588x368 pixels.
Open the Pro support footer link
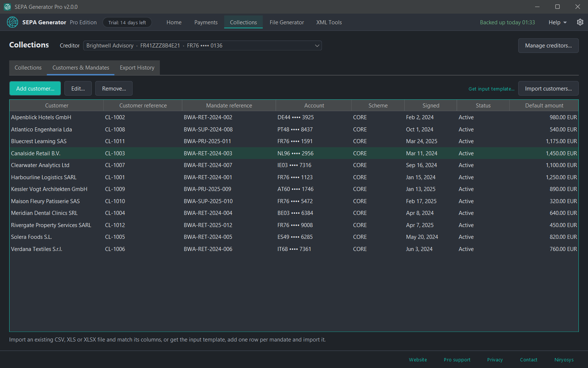pos(457,360)
